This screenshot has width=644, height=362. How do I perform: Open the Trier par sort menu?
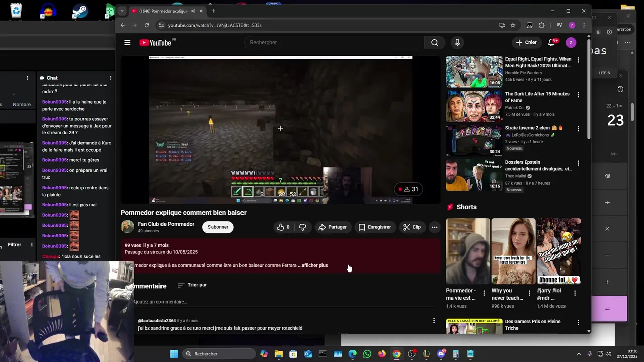coord(192,285)
